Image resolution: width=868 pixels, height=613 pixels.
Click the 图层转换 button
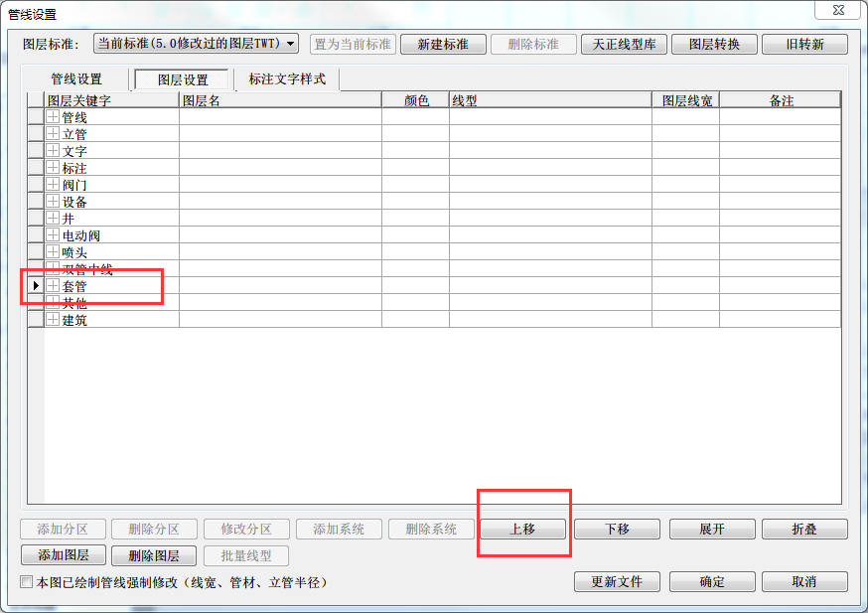point(714,45)
